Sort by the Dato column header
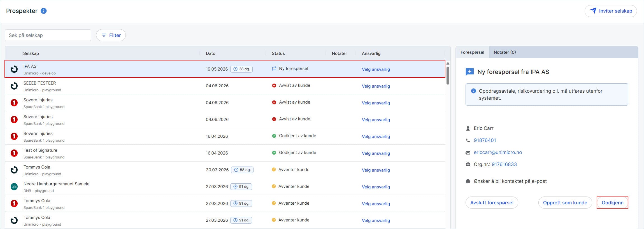 point(211,53)
